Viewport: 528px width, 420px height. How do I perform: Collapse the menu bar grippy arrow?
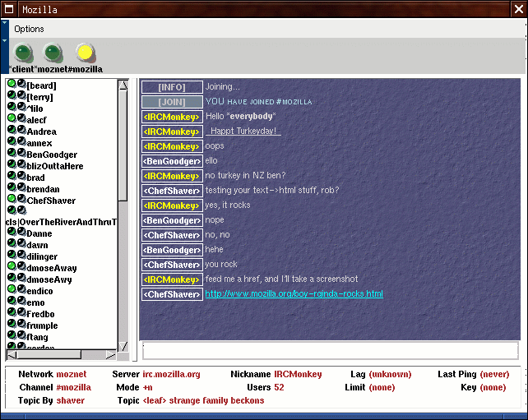point(4,23)
